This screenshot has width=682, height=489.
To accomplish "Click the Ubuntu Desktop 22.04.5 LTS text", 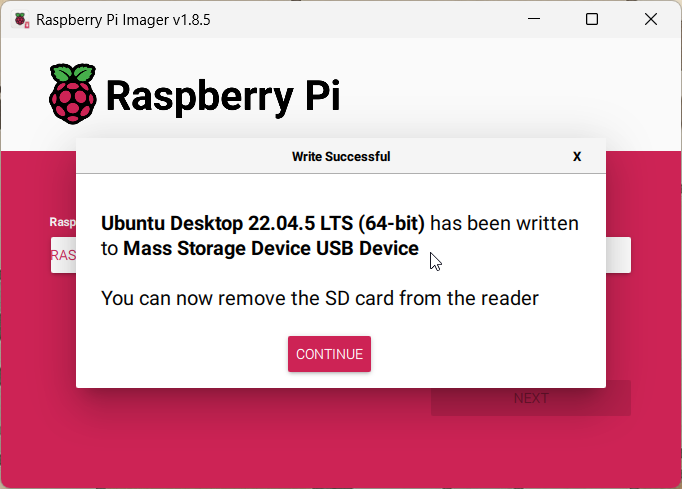I will pyautogui.click(x=263, y=223).
